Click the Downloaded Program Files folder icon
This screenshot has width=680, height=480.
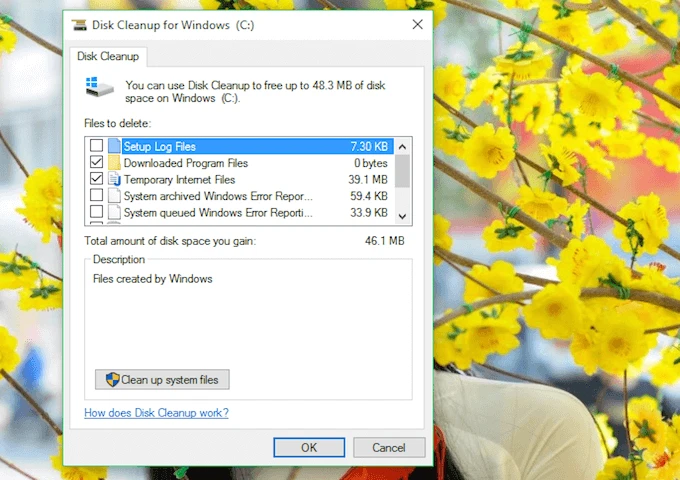114,163
